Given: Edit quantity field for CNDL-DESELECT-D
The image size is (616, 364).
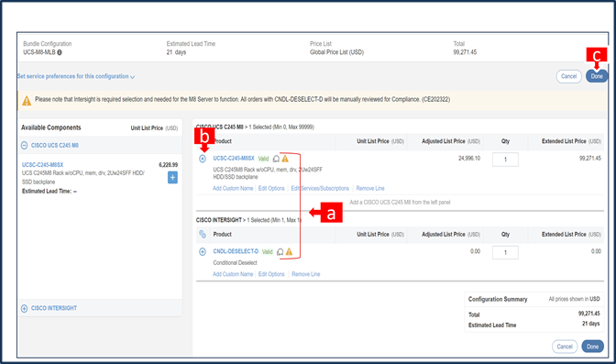Looking at the screenshot, I should (505, 252).
